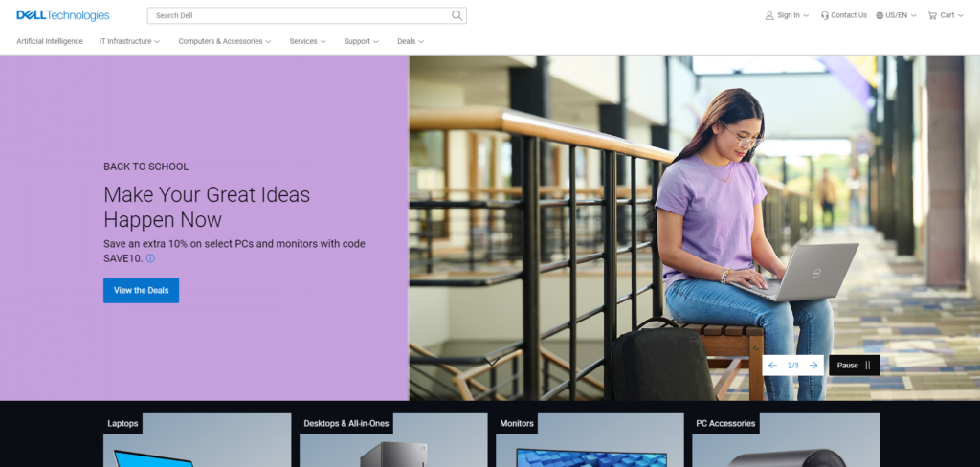The height and width of the screenshot is (467, 980).
Task: Expand the IT Infrastructure menu
Action: tap(129, 41)
